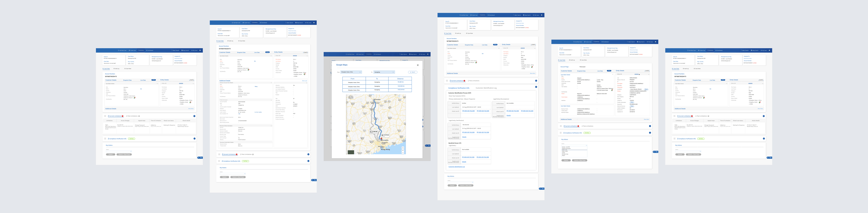Click the 7 h 46 min alternate route label

pos(374,132)
